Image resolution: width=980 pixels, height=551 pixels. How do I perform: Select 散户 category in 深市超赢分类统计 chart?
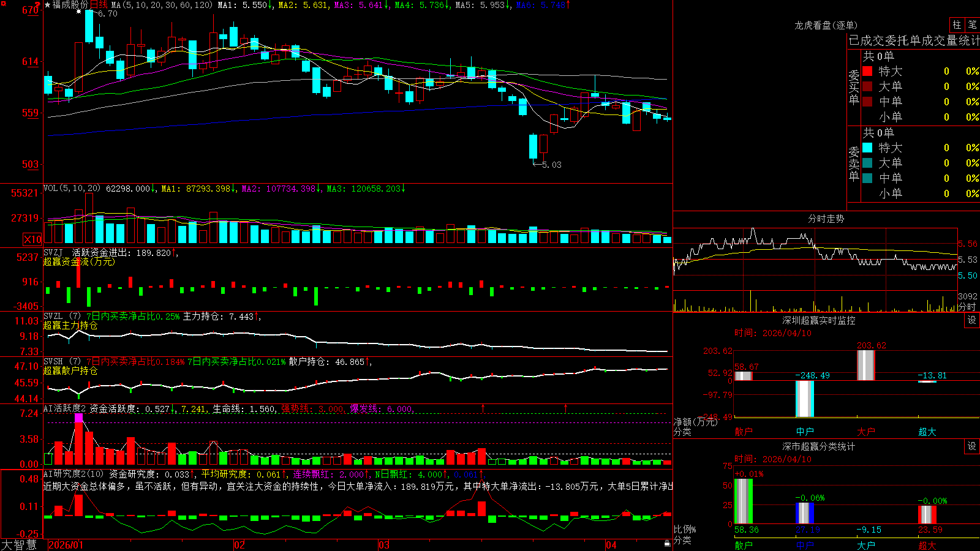(744, 545)
